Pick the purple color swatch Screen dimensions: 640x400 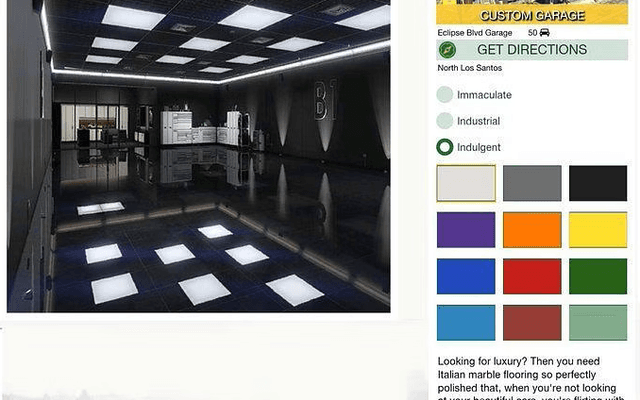click(466, 230)
